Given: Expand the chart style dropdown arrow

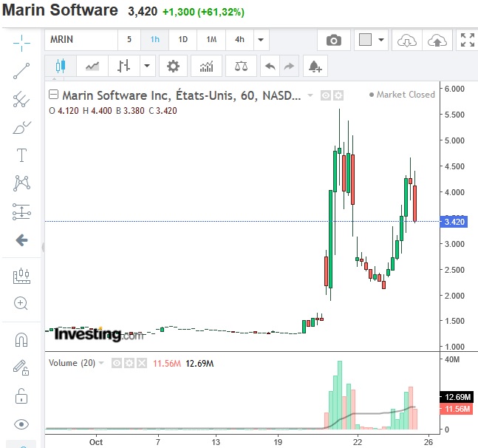Looking at the screenshot, I should click(147, 66).
